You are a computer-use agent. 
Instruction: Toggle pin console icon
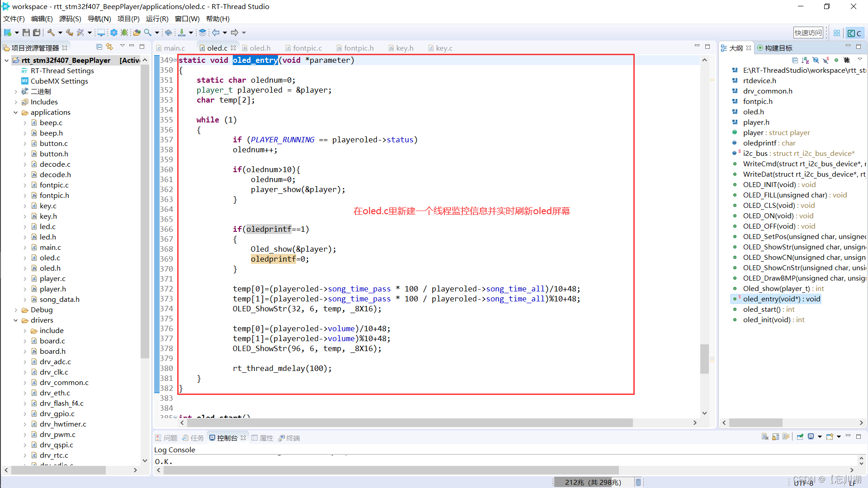pyautogui.click(x=800, y=437)
